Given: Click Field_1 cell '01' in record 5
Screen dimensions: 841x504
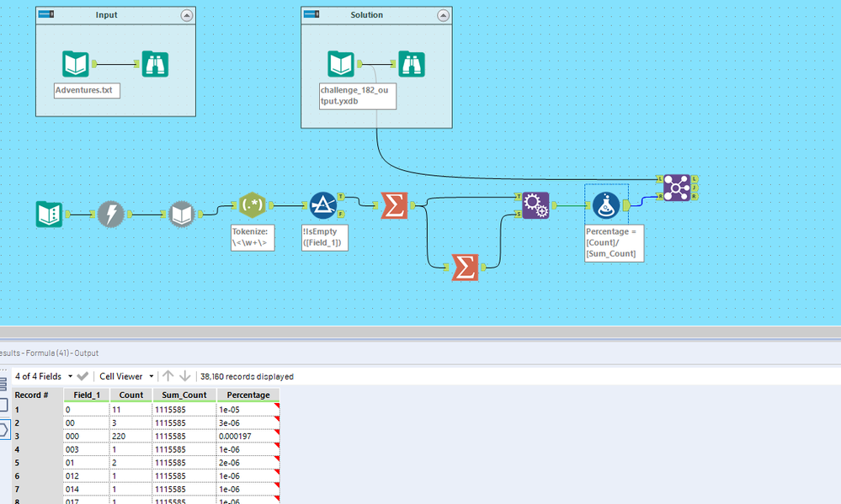Looking at the screenshot, I should pyautogui.click(x=87, y=463).
